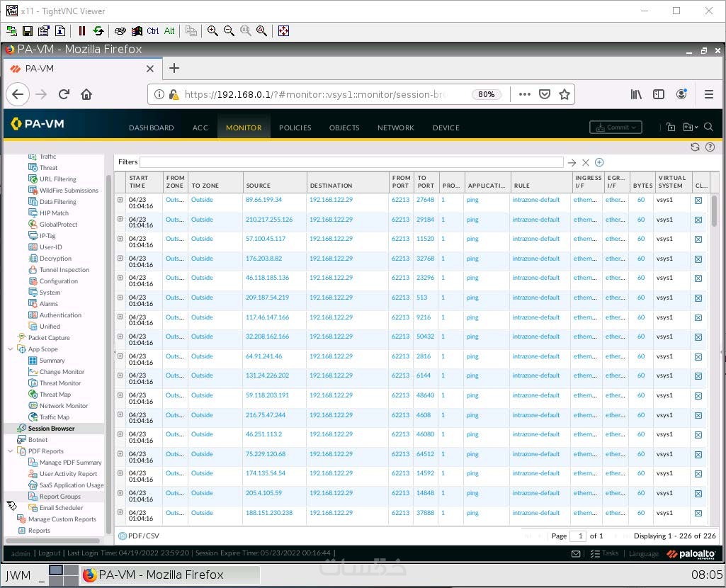The image size is (726, 588).
Task: Open Botnet in sidebar
Action: (38, 440)
